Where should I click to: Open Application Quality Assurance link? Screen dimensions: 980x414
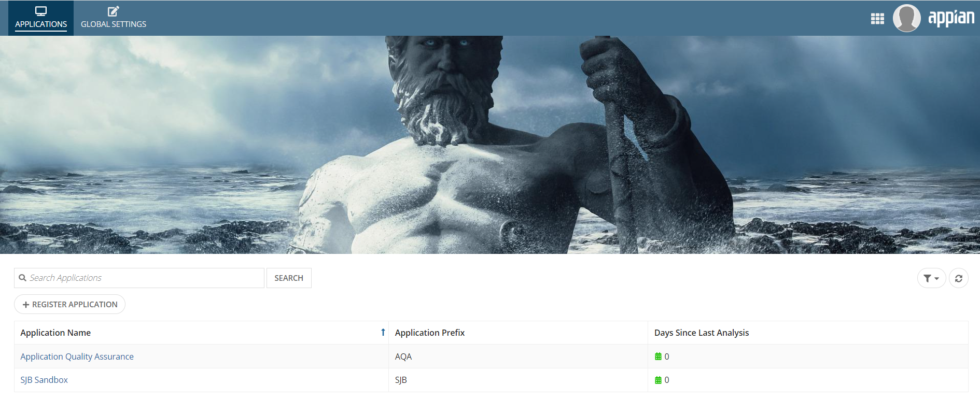coord(77,356)
